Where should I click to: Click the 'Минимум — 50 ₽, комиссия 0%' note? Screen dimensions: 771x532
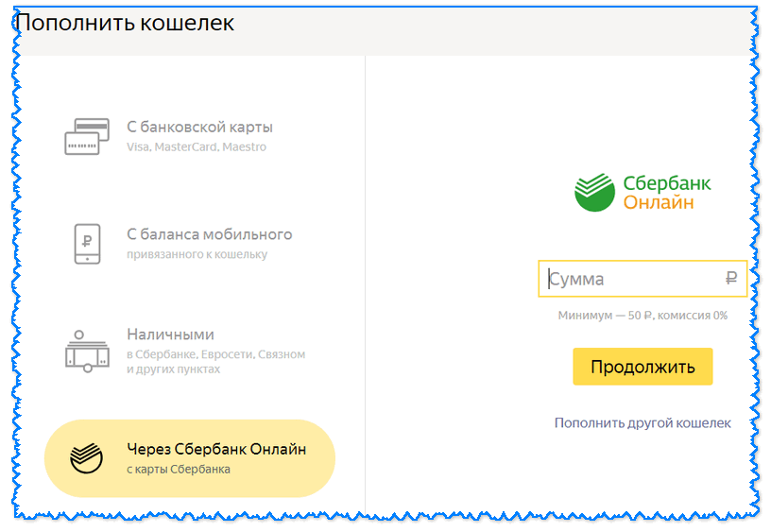tap(642, 316)
